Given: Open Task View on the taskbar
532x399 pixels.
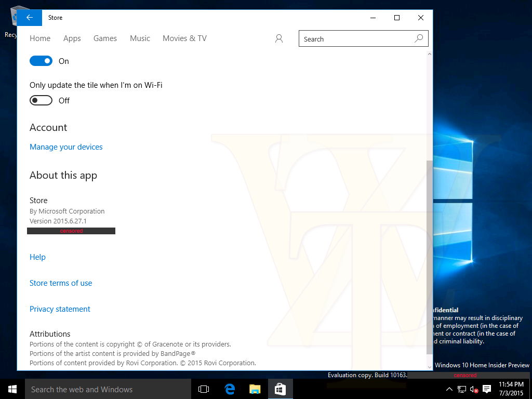Looking at the screenshot, I should [204, 389].
